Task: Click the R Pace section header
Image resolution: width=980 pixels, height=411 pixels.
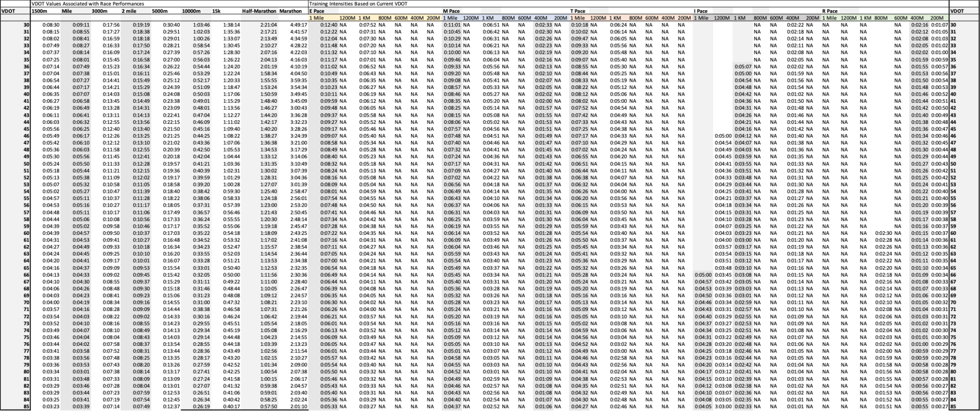Action: click(830, 11)
